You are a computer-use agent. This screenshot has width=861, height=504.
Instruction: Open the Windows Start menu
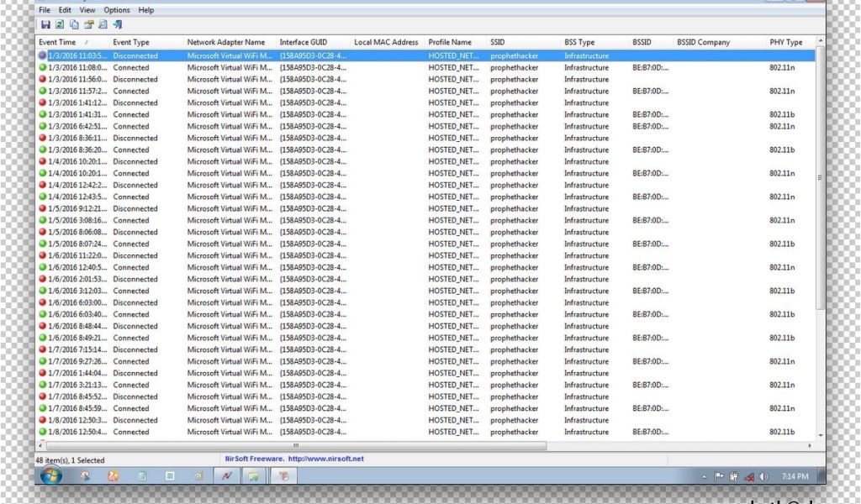pos(50,475)
